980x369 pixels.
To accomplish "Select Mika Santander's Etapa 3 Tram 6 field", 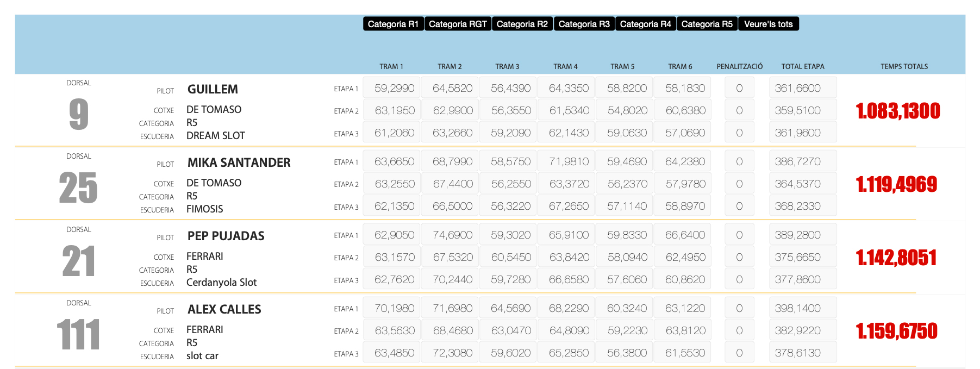I will click(685, 206).
